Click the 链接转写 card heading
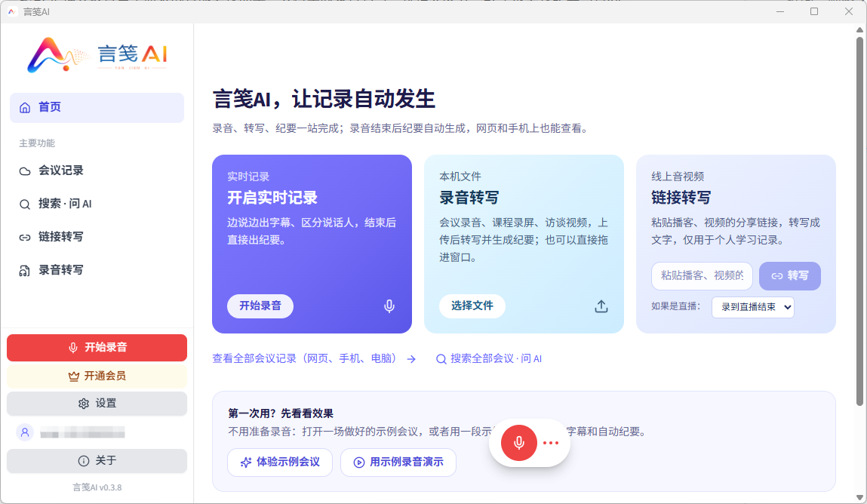The width and height of the screenshot is (867, 504). tap(681, 198)
